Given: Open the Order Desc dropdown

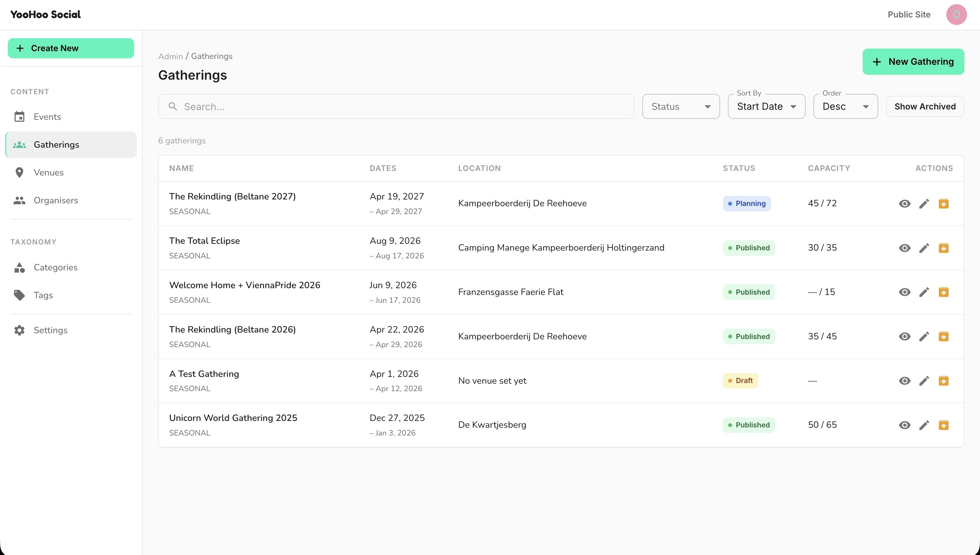Looking at the screenshot, I should pos(845,106).
